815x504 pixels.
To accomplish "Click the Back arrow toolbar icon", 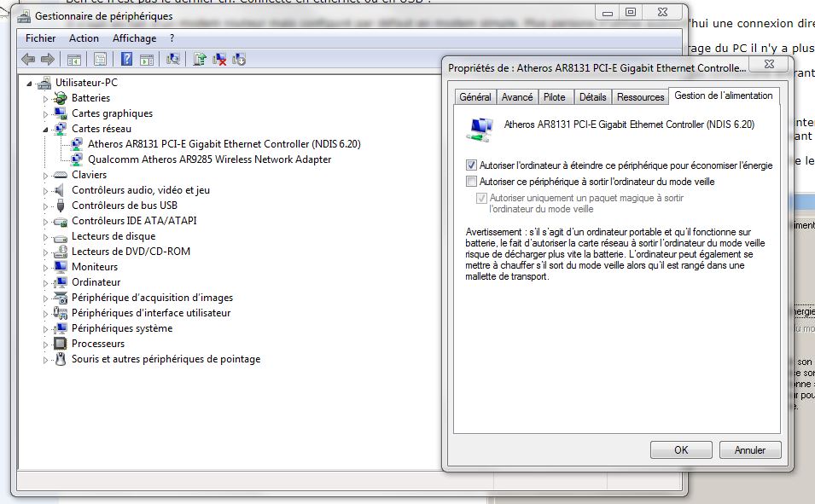I will click(28, 59).
